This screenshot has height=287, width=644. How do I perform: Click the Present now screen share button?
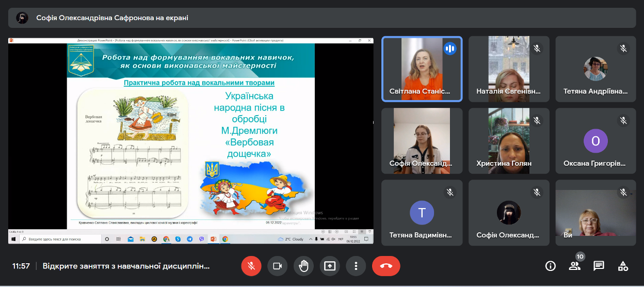[330, 266]
